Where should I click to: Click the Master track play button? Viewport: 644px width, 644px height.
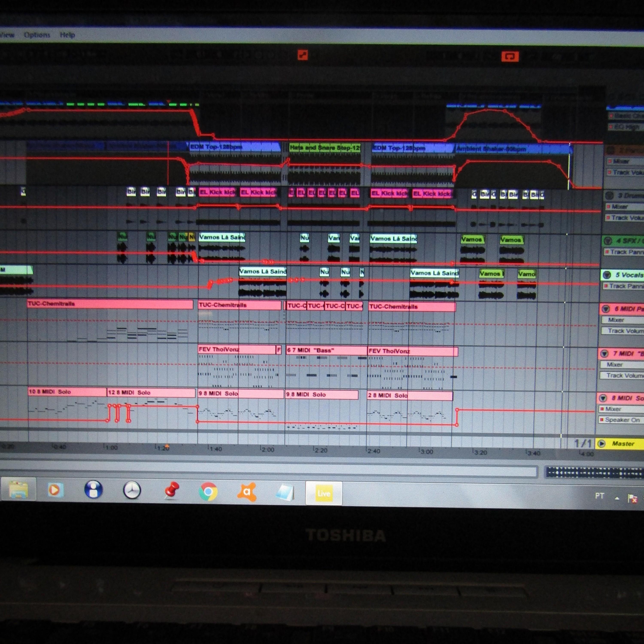(x=601, y=443)
